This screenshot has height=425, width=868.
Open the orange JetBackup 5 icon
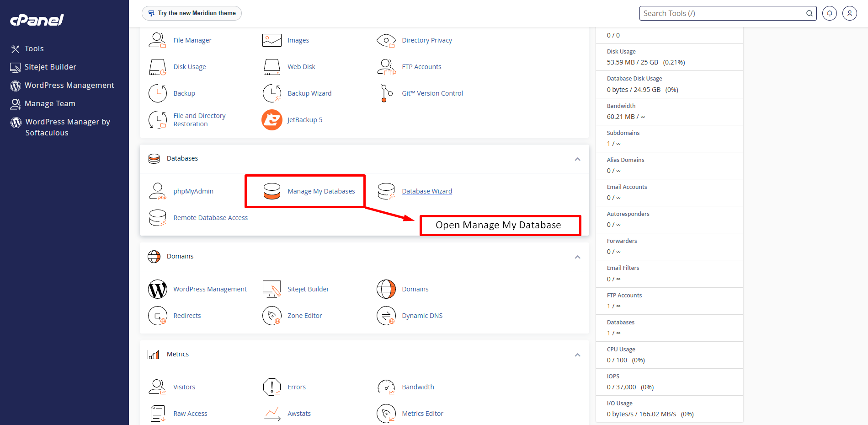272,120
